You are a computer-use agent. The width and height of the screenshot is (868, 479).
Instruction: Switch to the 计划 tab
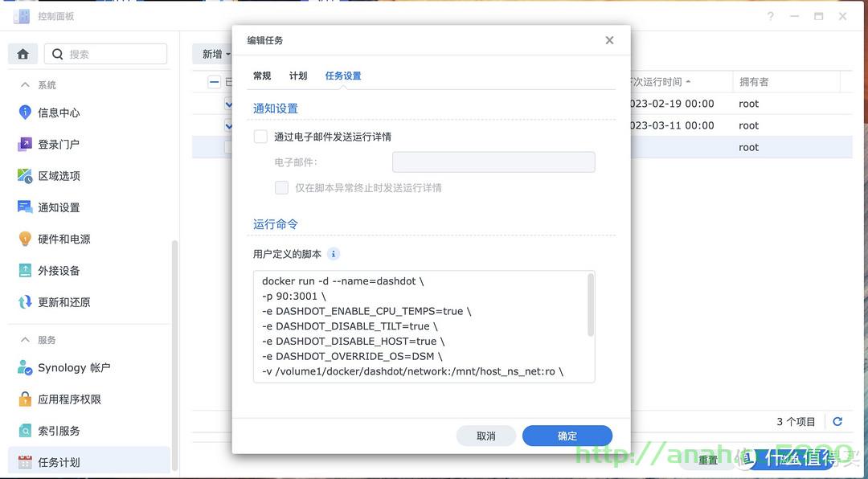[x=298, y=76]
